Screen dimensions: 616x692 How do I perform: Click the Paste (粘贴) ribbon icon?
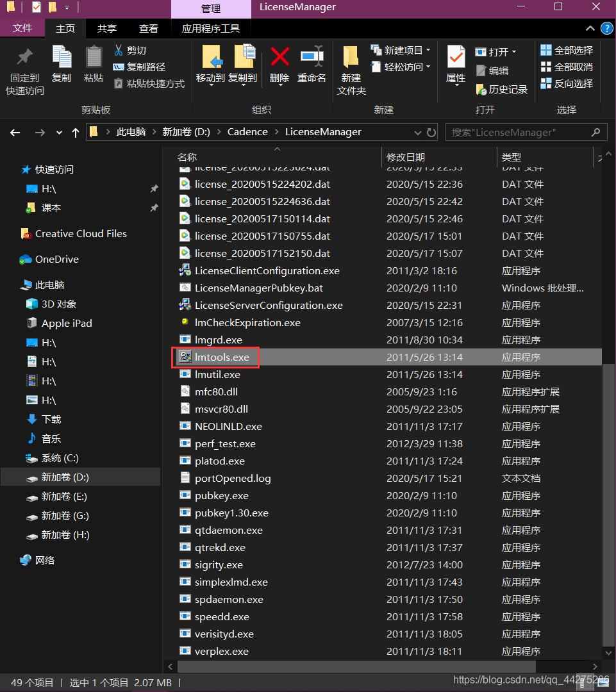coord(94,58)
